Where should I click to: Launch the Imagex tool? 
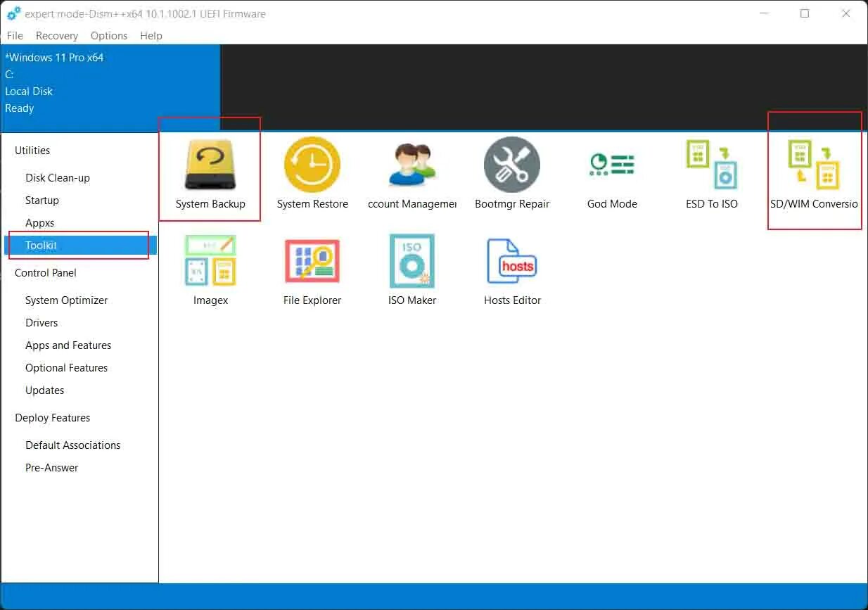(210, 270)
